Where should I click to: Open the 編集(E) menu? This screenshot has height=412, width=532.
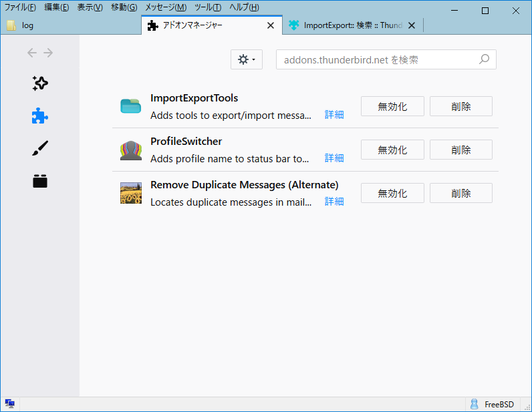(57, 7)
